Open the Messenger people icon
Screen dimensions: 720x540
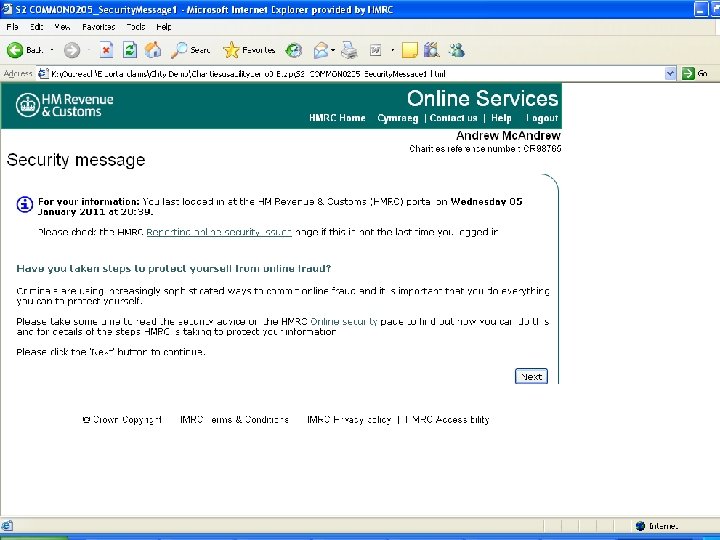point(457,50)
